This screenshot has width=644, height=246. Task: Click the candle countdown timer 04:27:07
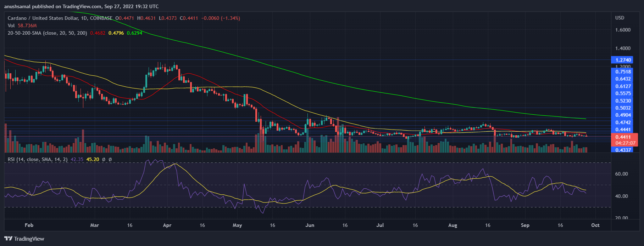pos(625,143)
